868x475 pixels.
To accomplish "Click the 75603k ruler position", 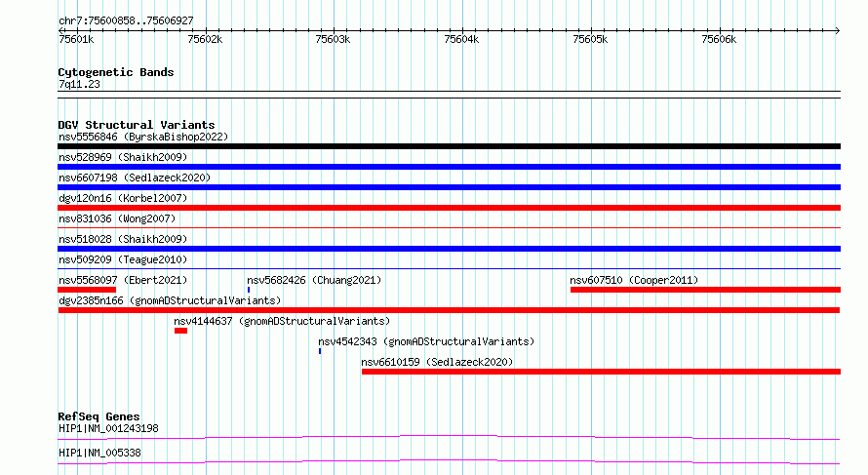I will 334,39.
